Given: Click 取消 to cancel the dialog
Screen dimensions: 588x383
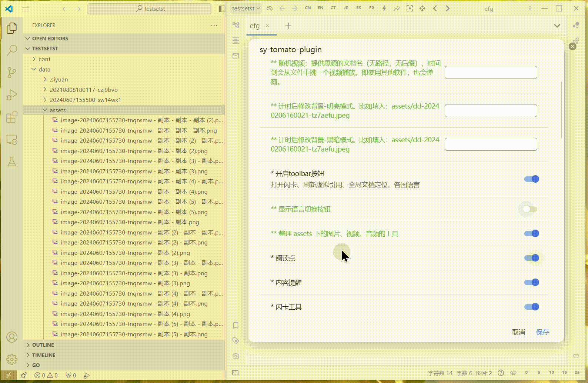Looking at the screenshot, I should pos(518,332).
